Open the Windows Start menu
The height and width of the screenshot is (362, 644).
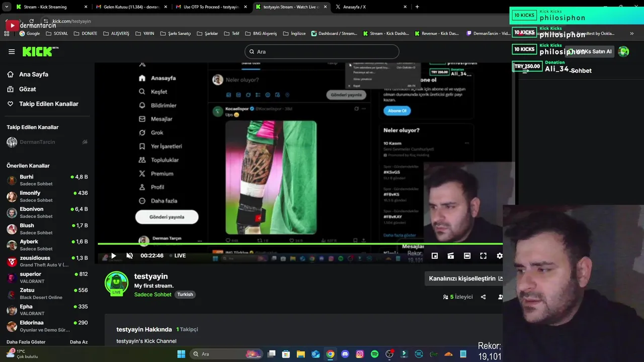pos(181,354)
